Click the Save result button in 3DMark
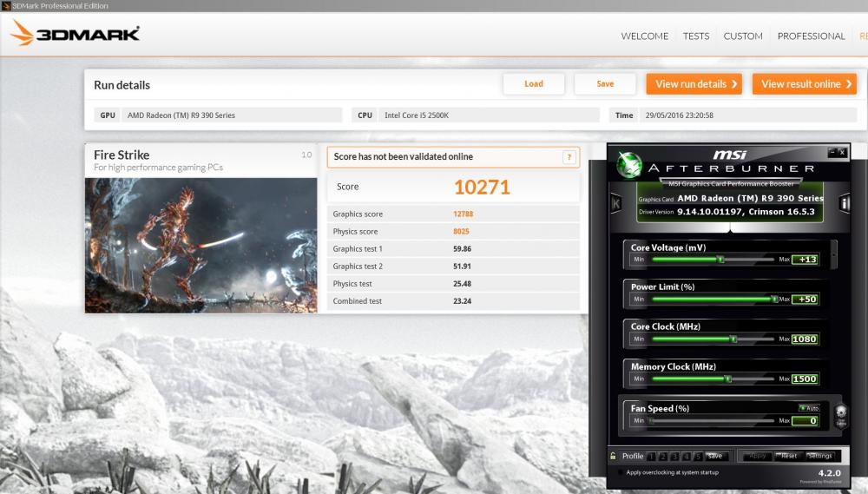Image resolution: width=868 pixels, height=494 pixels. click(605, 83)
